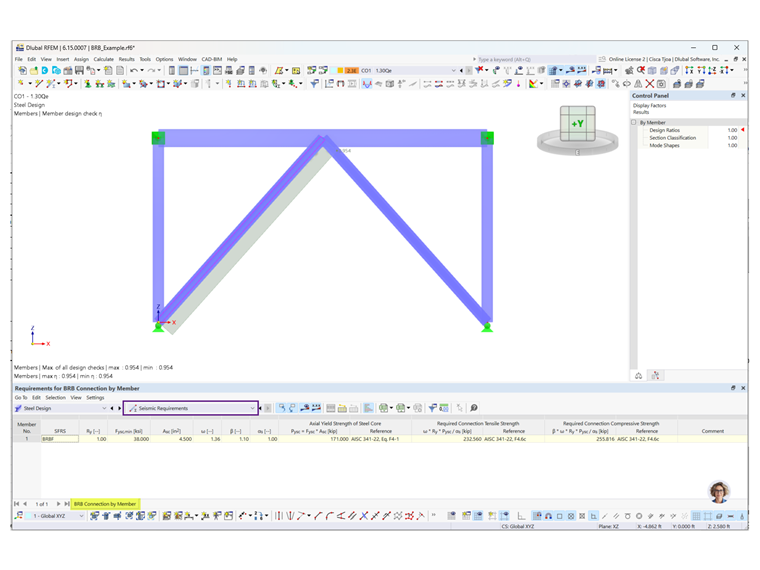Click the new line icon in second toolbar
Image resolution: width=760 pixels, height=570 pixels.
pyautogui.click(x=39, y=84)
